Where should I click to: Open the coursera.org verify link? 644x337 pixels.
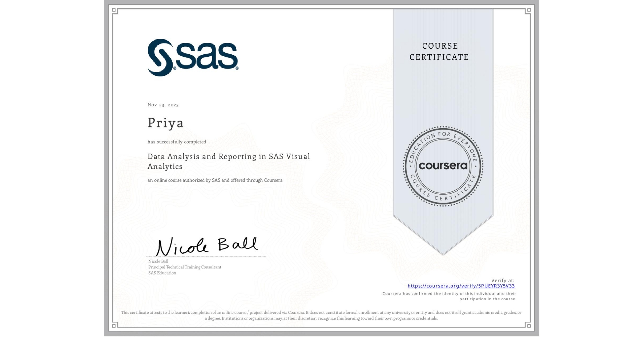point(461,286)
